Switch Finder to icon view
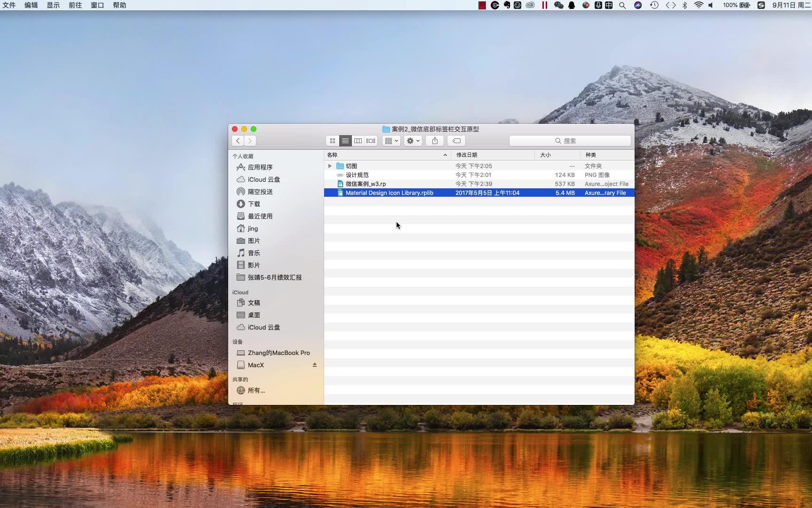This screenshot has width=812, height=508. click(333, 141)
